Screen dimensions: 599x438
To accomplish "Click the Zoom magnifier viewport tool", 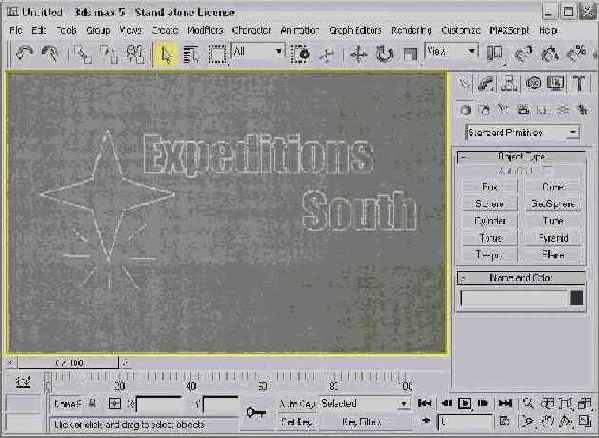I will tap(529, 404).
